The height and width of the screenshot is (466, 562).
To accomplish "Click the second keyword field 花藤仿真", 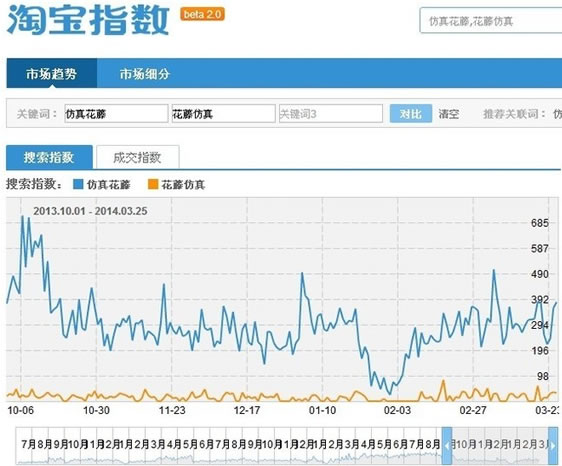I will coord(224,114).
